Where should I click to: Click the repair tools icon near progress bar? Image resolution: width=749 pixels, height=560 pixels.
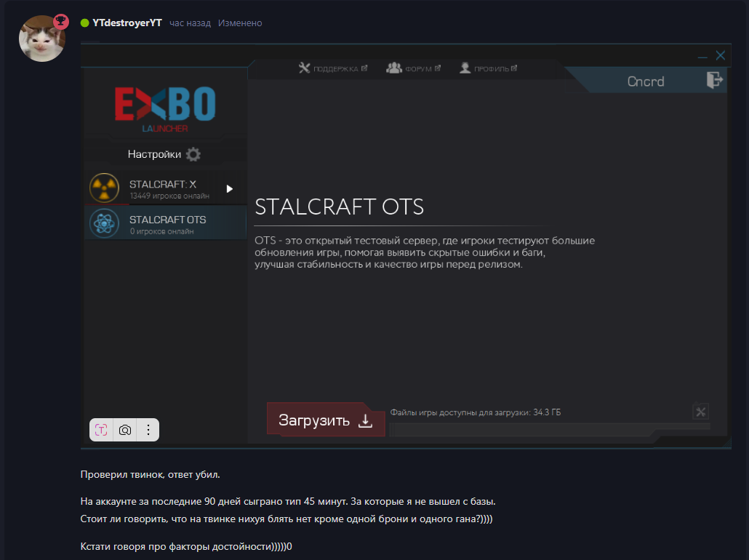700,412
